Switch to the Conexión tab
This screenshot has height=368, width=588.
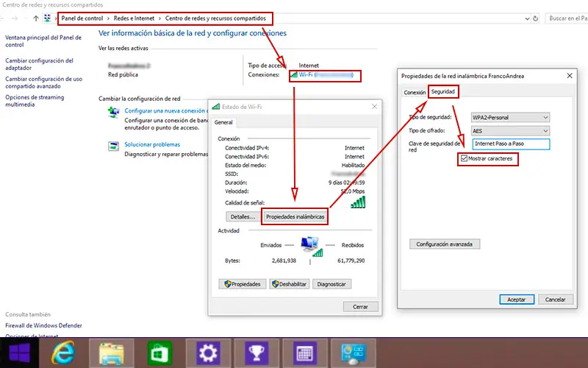tap(415, 93)
